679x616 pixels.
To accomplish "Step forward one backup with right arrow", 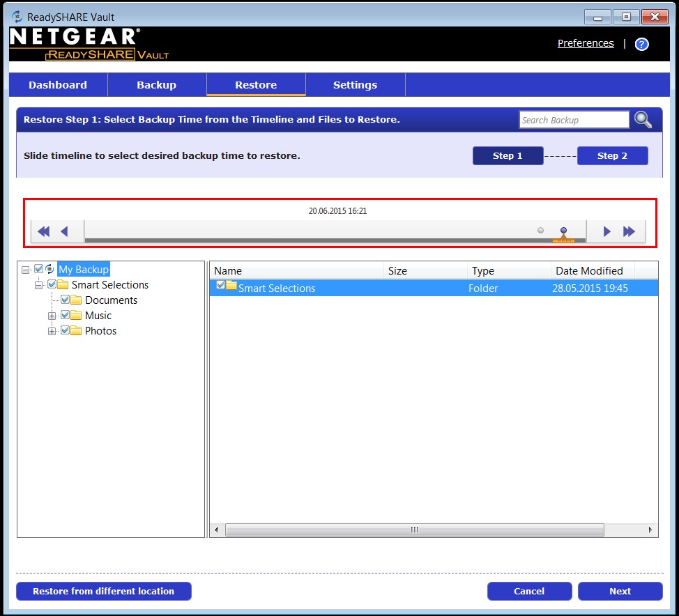I will click(x=606, y=231).
